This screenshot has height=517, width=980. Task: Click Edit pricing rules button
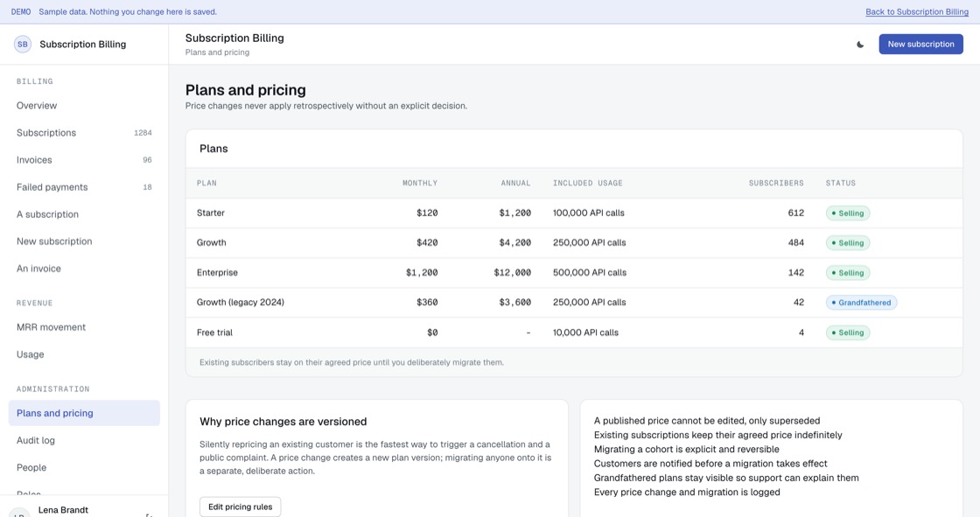coord(240,507)
